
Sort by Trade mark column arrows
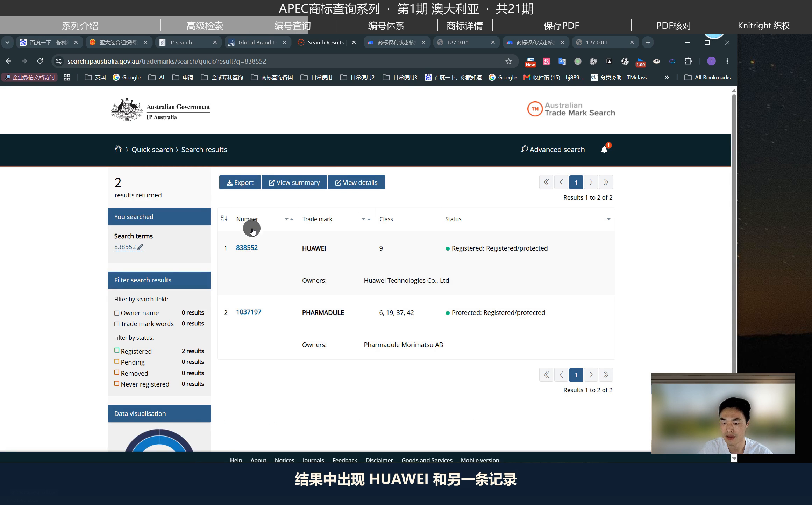366,219
